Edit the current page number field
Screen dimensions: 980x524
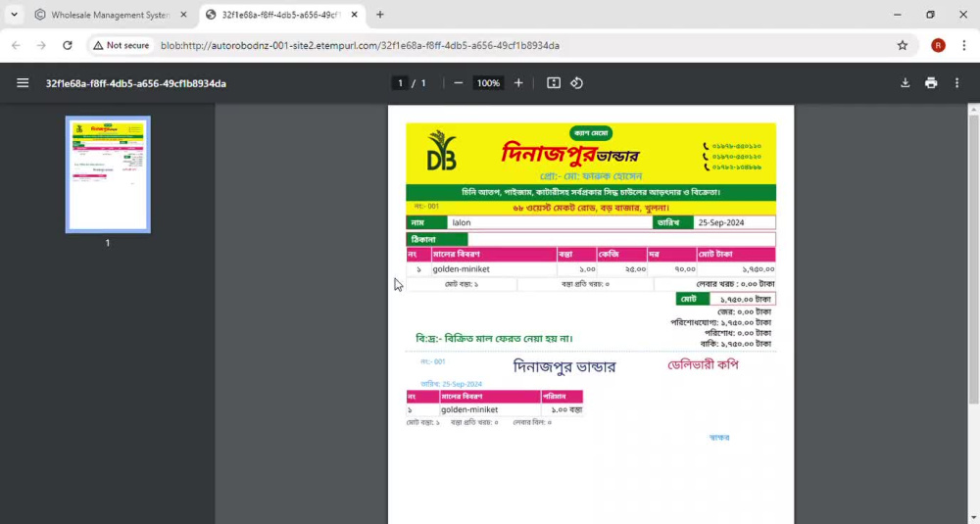tap(400, 83)
